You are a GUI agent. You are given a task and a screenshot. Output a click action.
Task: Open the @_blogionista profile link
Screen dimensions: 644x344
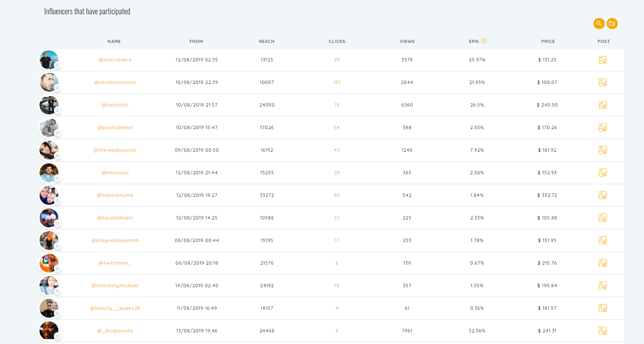(115, 331)
